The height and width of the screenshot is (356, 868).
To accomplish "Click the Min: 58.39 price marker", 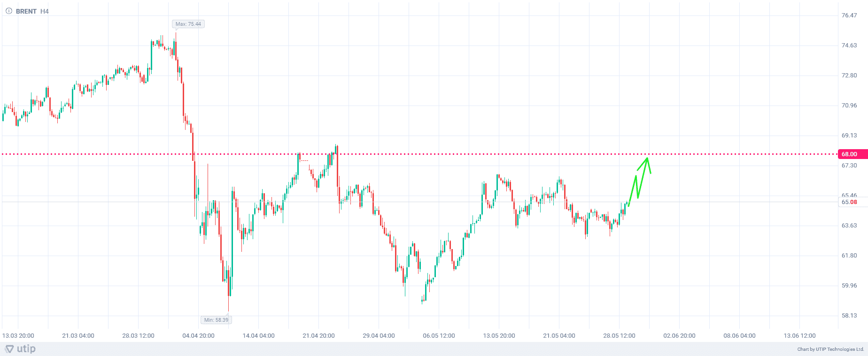I will [216, 320].
